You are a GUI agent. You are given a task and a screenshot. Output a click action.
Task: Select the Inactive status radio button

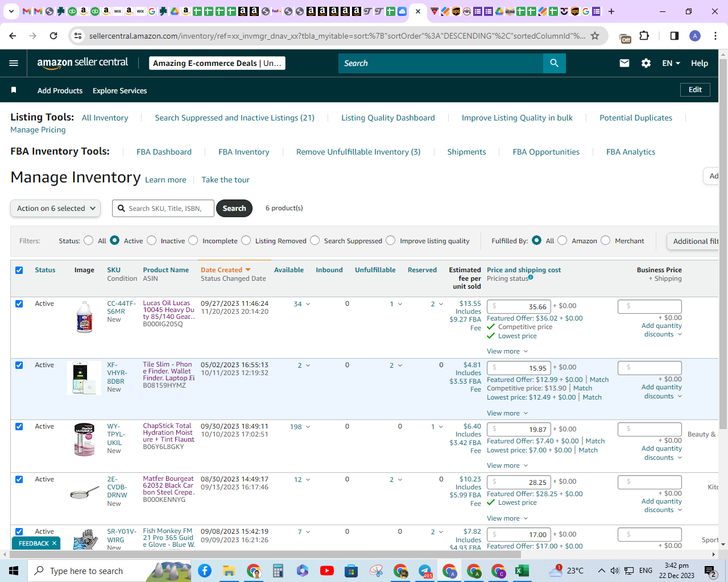click(x=152, y=240)
